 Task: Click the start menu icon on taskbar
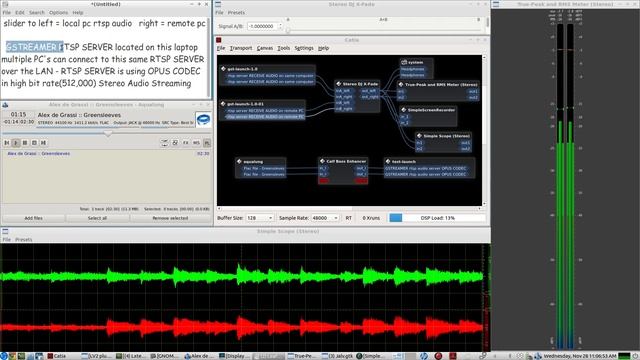click(x=4, y=356)
